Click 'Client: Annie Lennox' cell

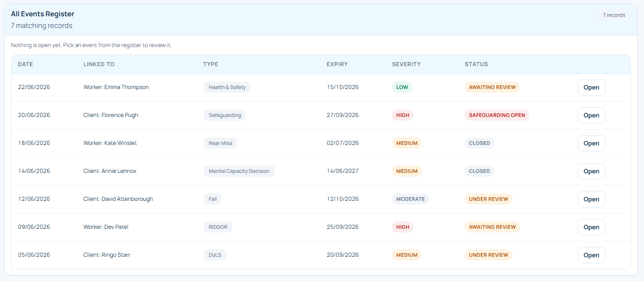tap(110, 171)
